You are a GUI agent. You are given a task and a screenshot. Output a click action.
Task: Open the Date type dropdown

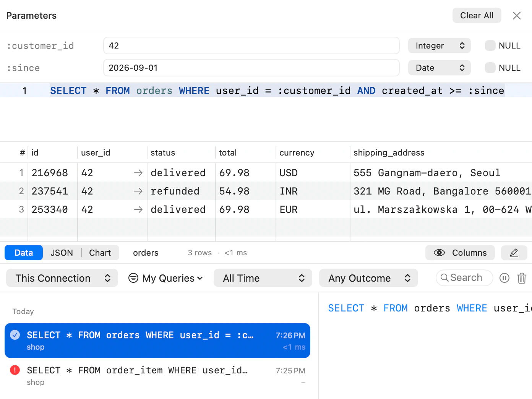point(440,68)
